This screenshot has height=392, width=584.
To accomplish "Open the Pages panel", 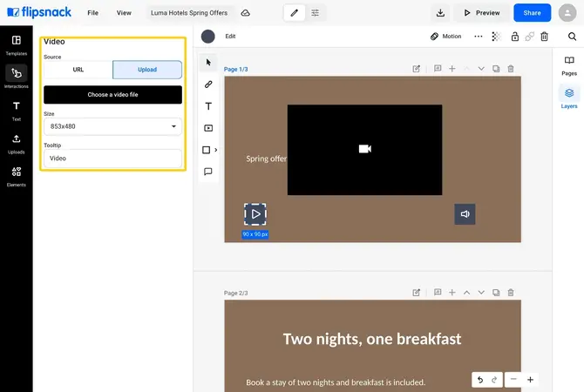I will coord(569,65).
